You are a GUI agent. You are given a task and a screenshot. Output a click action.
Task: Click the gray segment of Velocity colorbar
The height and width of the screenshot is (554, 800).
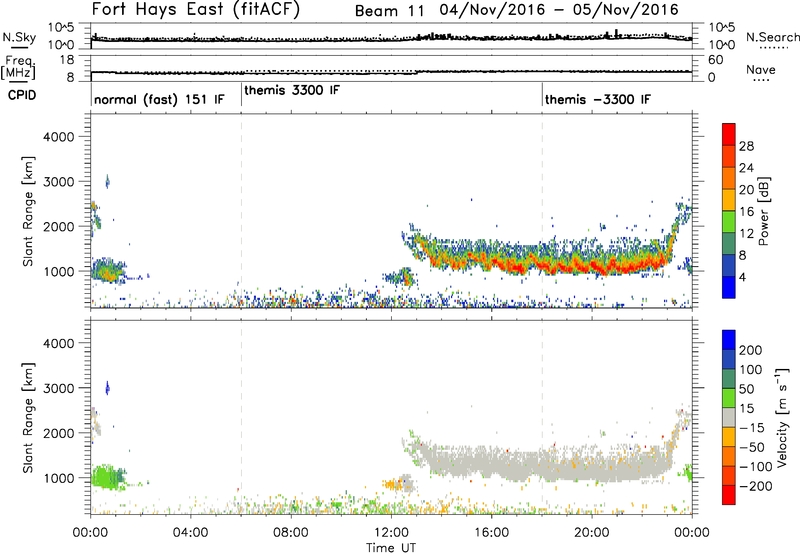click(729, 417)
